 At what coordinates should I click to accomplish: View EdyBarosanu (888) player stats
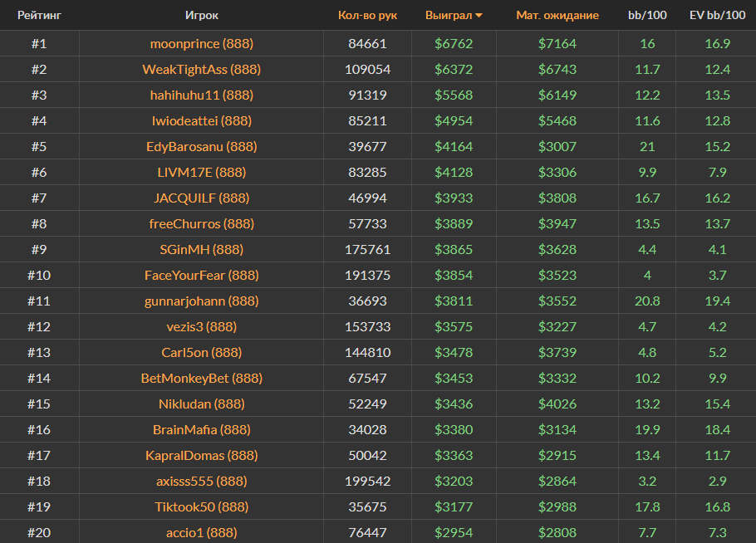(202, 146)
